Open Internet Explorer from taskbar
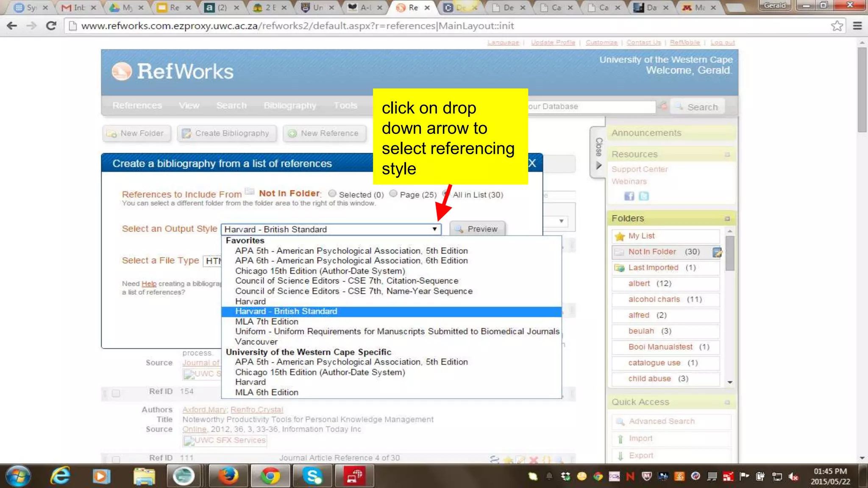This screenshot has height=488, width=868. (x=60, y=476)
